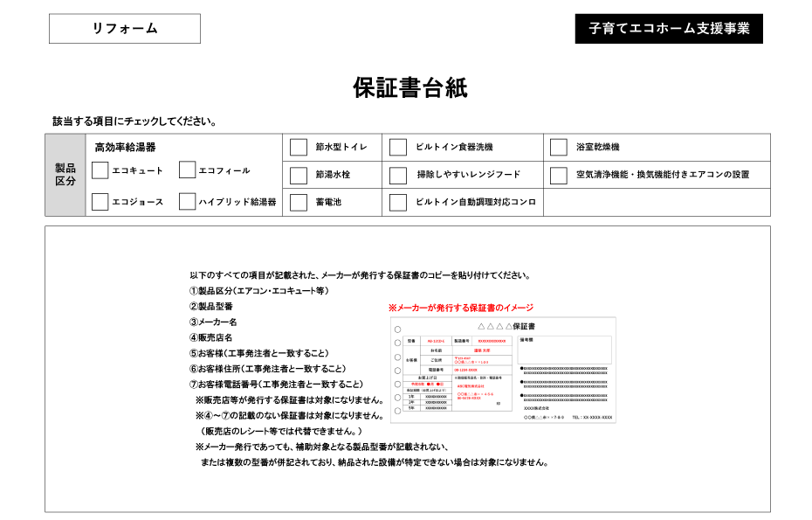Check the エコキュート checkbox
This screenshot has width=812, height=520.
100,170
